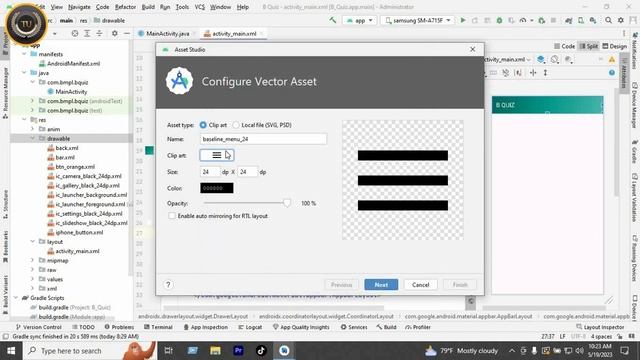Click Android Studio taskbar icon
This screenshot has height=360, width=640.
284,351
